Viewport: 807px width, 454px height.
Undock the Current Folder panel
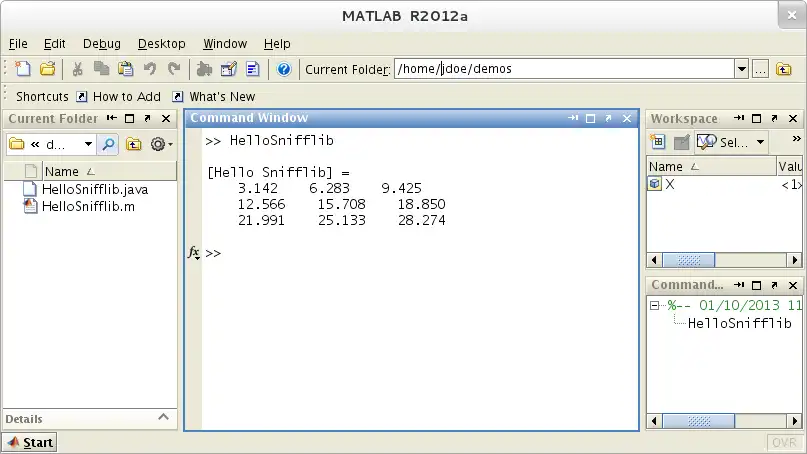pyautogui.click(x=148, y=118)
